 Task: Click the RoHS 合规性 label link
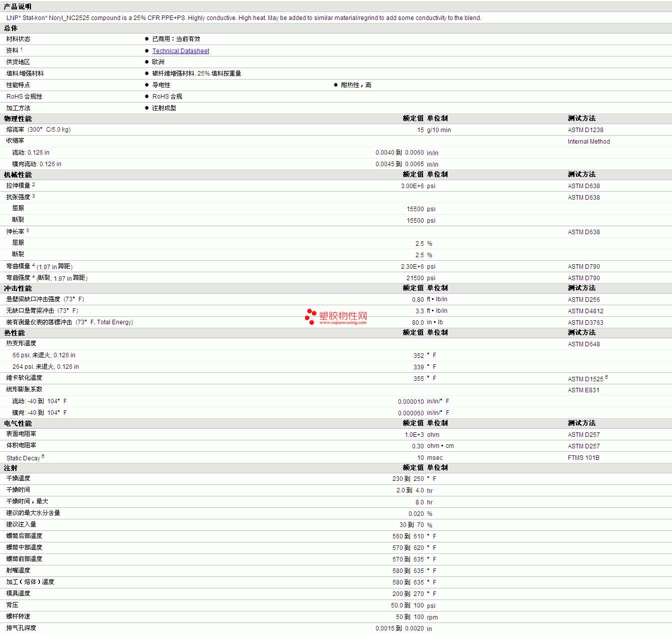pyautogui.click(x=24, y=97)
